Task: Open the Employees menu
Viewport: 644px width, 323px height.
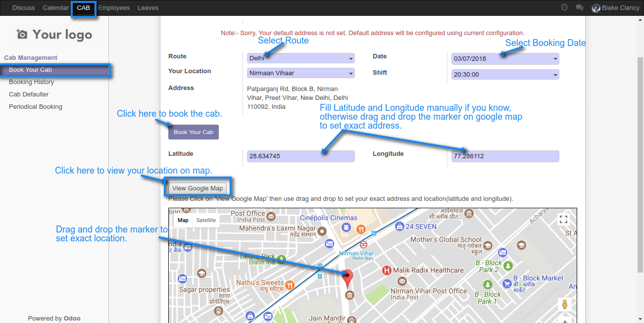Action: (x=114, y=8)
